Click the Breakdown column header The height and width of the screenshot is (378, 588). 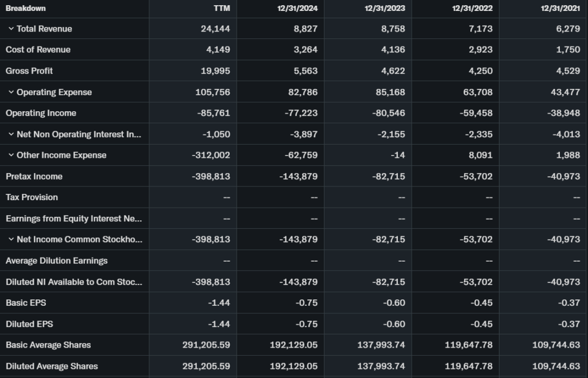pyautogui.click(x=26, y=8)
